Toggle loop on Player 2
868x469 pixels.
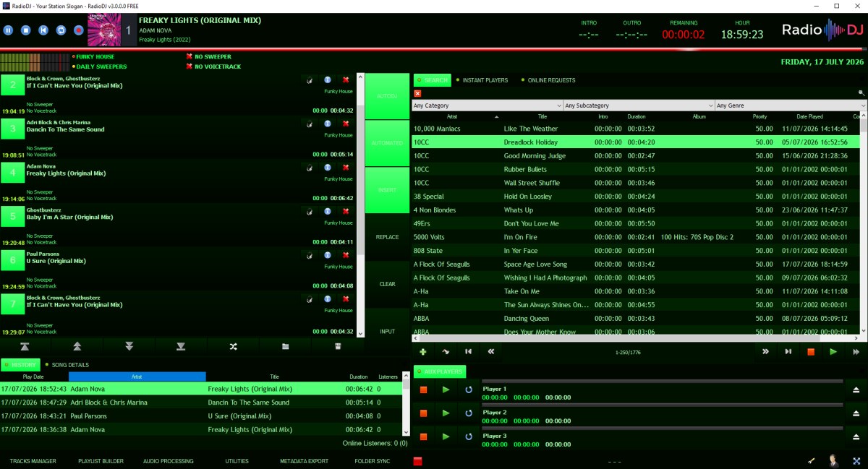468,413
